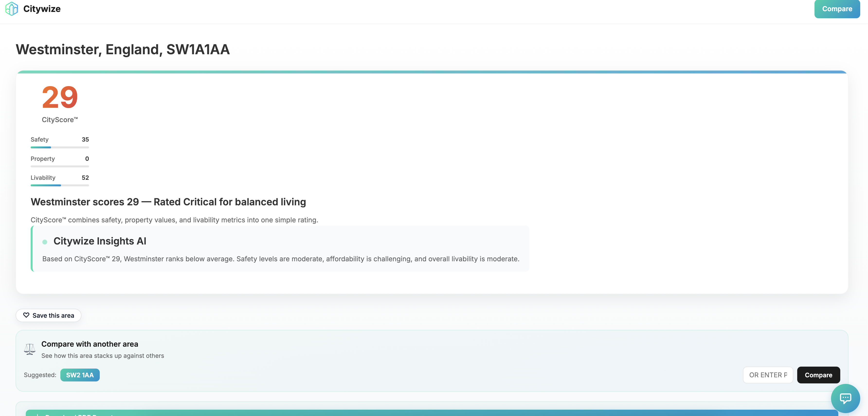Click the green Insights AI status dot

pos(45,242)
